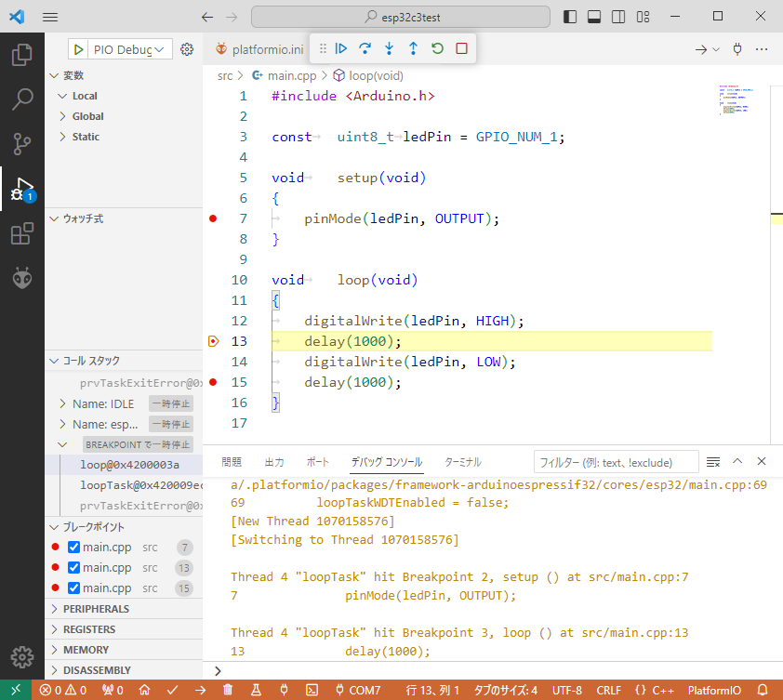The height and width of the screenshot is (700, 783).
Task: Toggle the bottom panel layout icon
Action: [x=594, y=17]
